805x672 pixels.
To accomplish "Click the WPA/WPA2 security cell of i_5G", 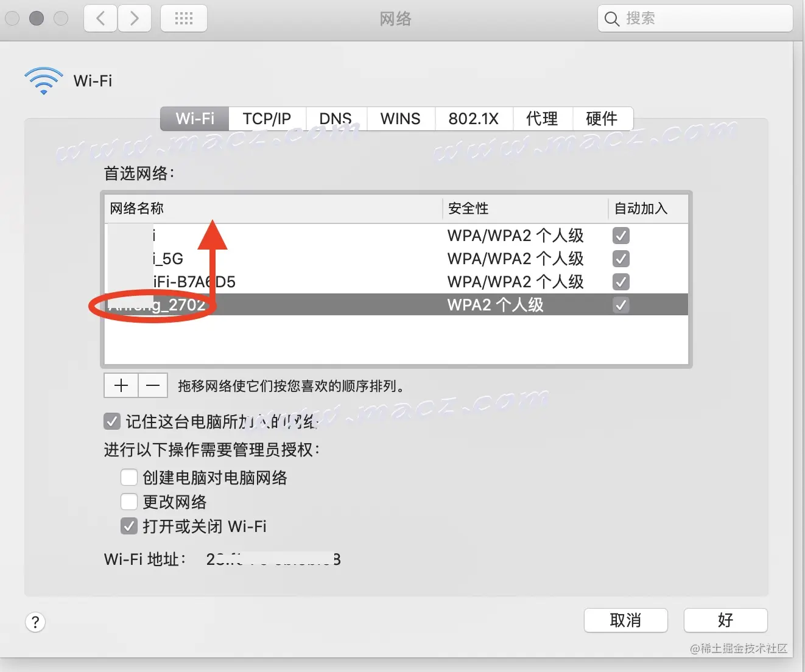I will (515, 259).
